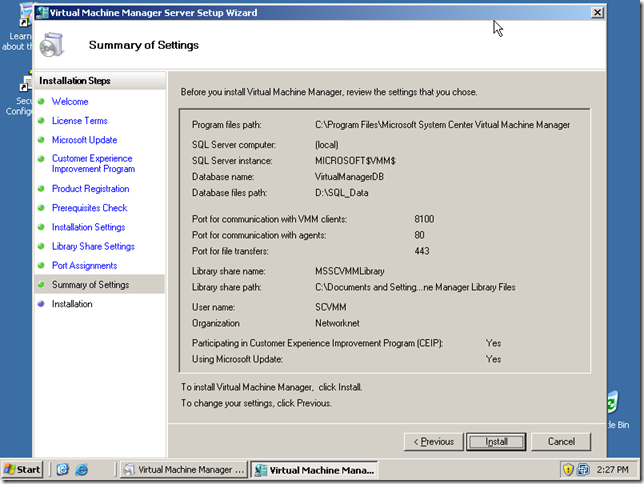Jump to the Product Registration step

pos(90,189)
